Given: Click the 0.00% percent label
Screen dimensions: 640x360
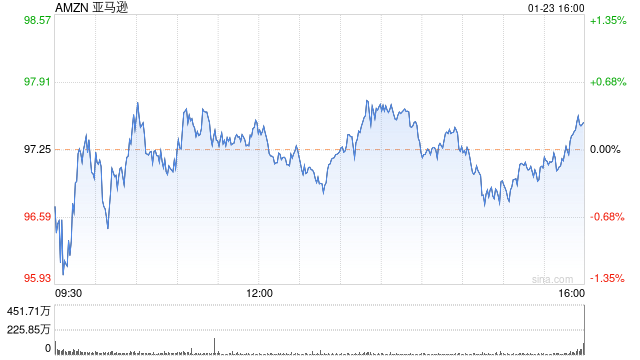Looking at the screenshot, I should click(x=605, y=149).
